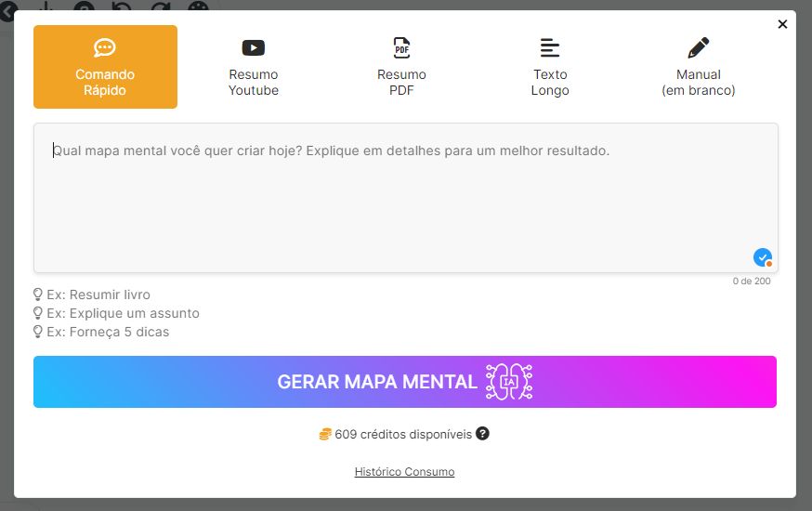Pick the 'Ex: Explique um assunto' example

pos(116,313)
